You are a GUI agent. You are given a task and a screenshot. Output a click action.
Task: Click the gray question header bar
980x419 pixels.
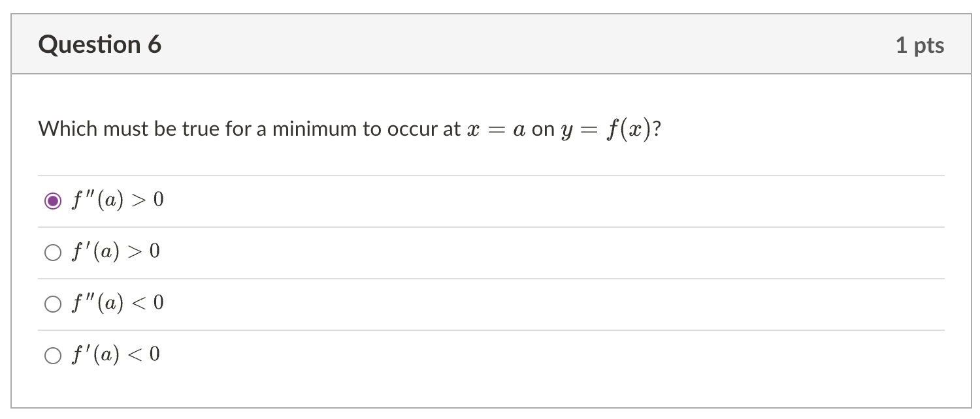tap(490, 44)
